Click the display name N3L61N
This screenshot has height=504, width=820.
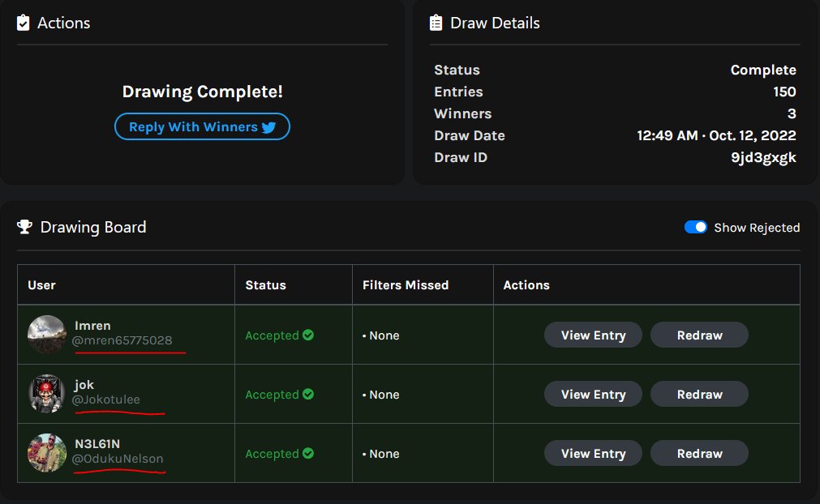tap(97, 443)
